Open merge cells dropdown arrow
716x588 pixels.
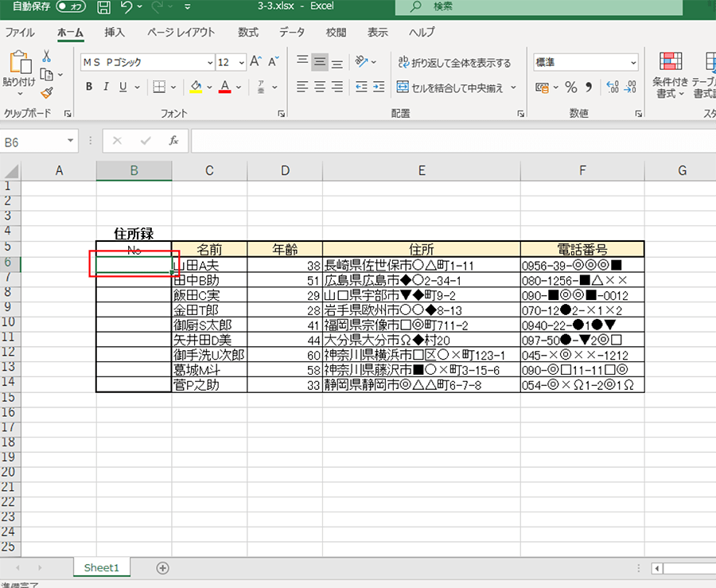pos(514,88)
